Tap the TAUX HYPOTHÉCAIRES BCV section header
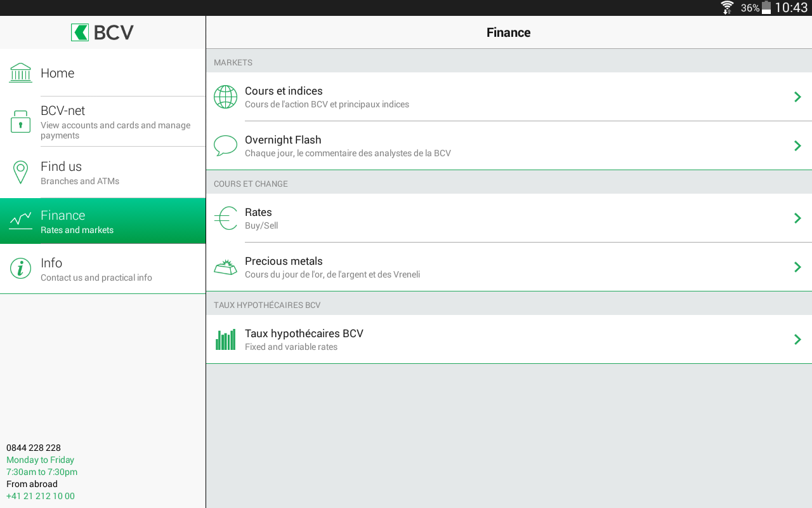The height and width of the screenshot is (508, 812). pyautogui.click(x=267, y=305)
